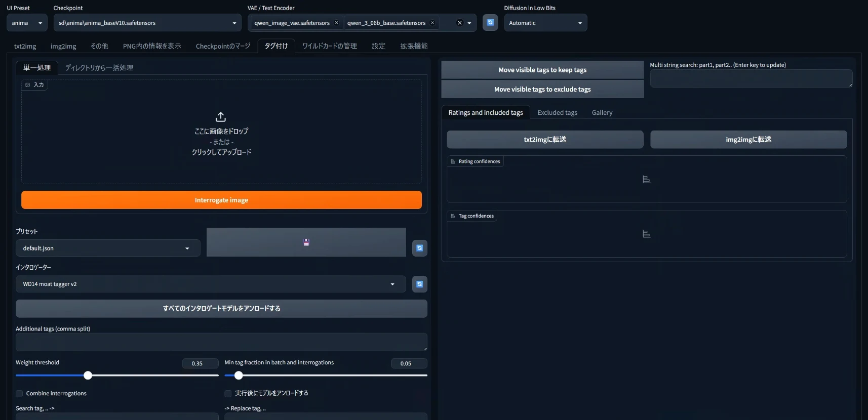The width and height of the screenshot is (868, 420).
Task: Click the Additional tags text field
Action: pyautogui.click(x=221, y=342)
